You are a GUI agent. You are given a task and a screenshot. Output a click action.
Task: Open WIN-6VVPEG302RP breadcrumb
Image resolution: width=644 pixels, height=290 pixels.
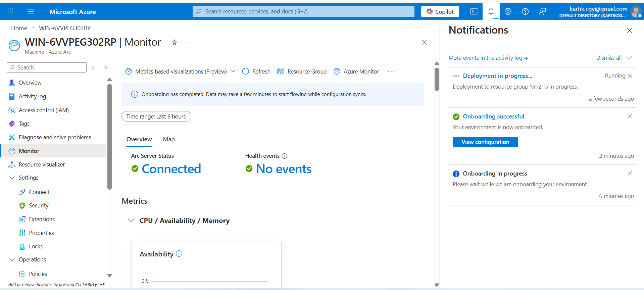[x=65, y=28]
